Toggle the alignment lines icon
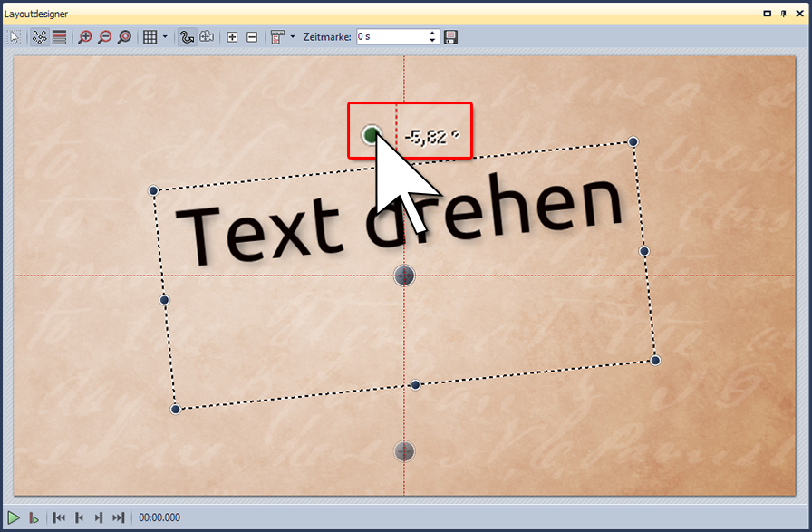Image resolution: width=812 pixels, height=532 pixels. click(x=58, y=36)
